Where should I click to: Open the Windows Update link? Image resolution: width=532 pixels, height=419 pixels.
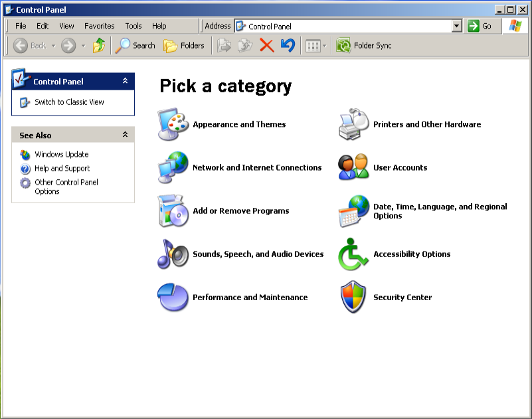click(x=61, y=154)
